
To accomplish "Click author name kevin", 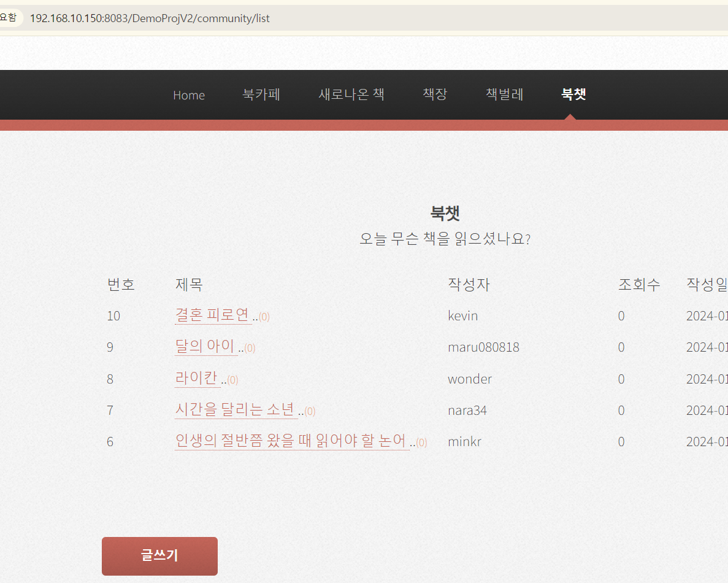I will click(463, 316).
